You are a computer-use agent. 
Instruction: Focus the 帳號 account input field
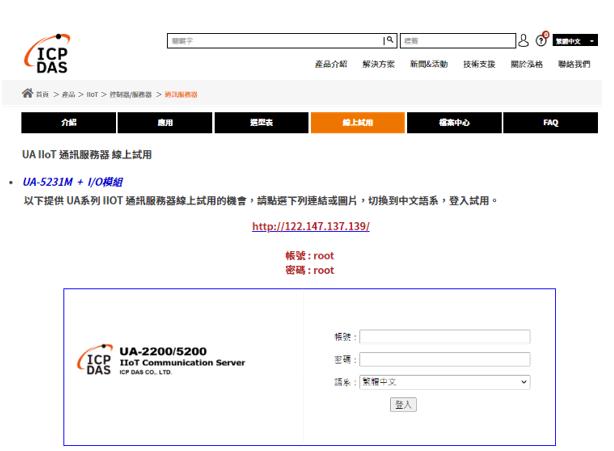pyautogui.click(x=444, y=337)
